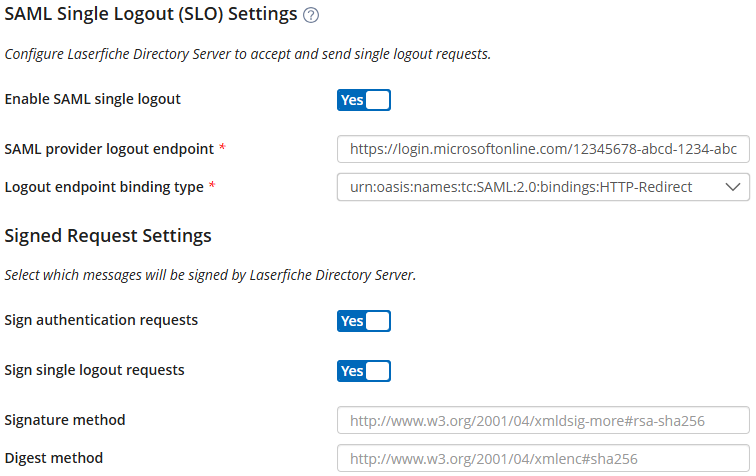This screenshot has height=476, width=756.
Task: Toggle Sign single logout requests switch
Action: pos(364,371)
